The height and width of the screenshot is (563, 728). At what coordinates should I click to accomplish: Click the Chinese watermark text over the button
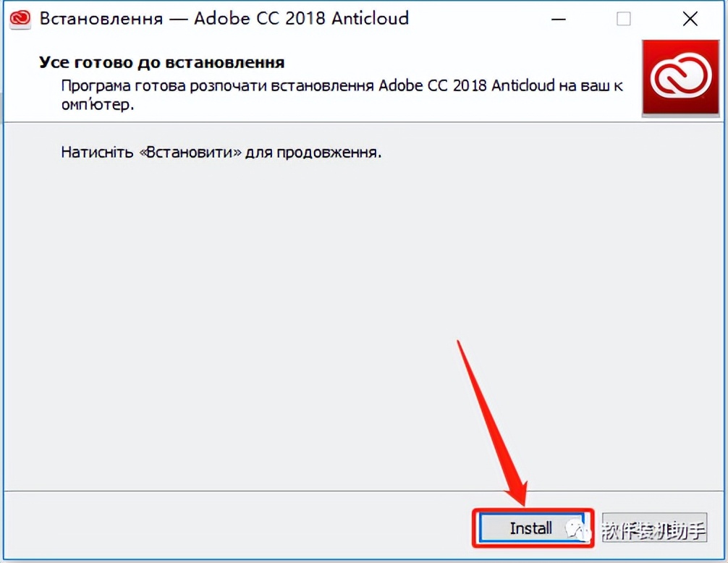point(653,530)
